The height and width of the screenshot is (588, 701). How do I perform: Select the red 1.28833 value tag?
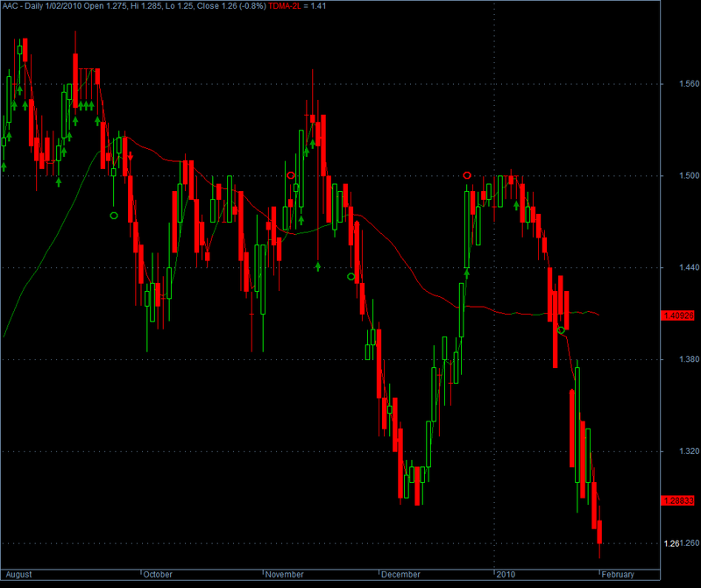click(677, 500)
